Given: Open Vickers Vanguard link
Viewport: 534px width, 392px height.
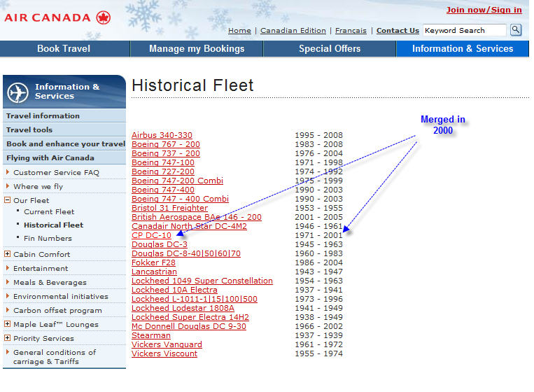Looking at the screenshot, I should pyautogui.click(x=167, y=344).
